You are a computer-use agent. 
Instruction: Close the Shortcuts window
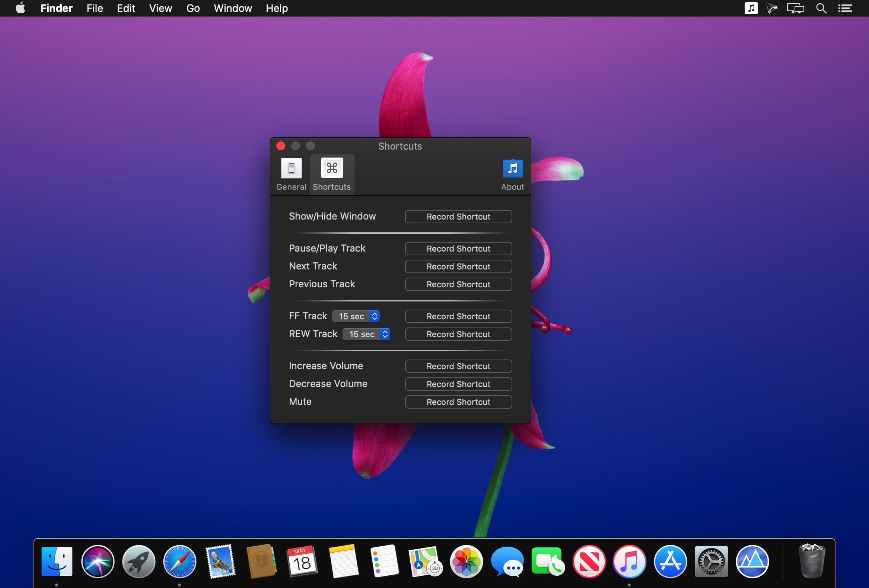[x=281, y=146]
